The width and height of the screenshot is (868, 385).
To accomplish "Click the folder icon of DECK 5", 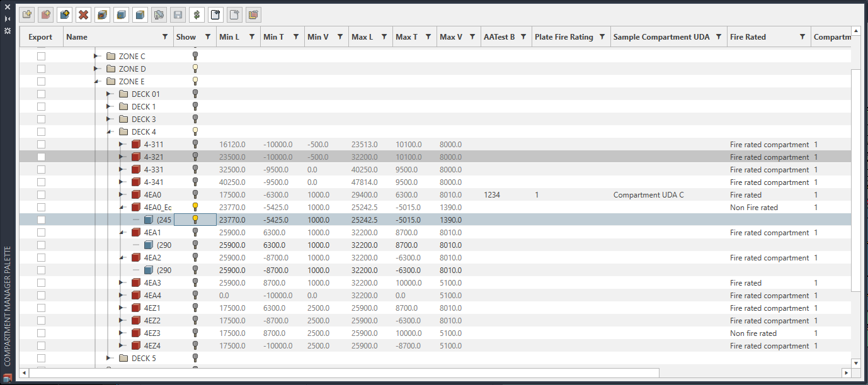I will point(123,358).
